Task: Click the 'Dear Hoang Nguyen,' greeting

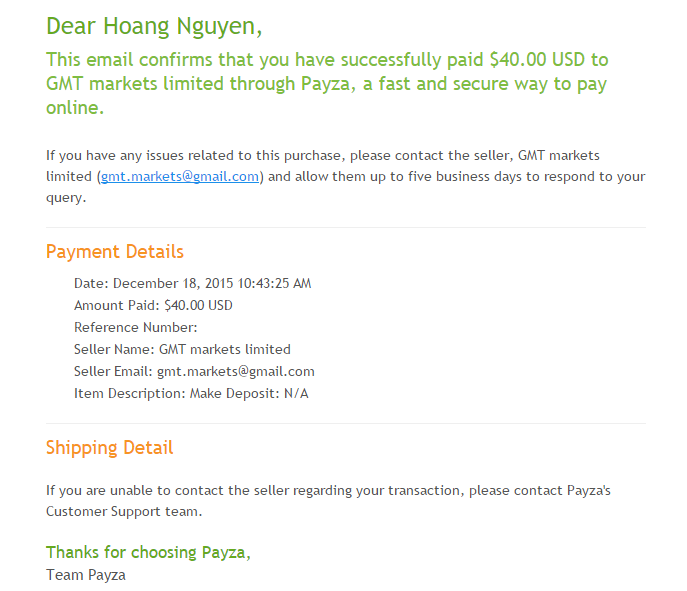Action: [x=154, y=25]
